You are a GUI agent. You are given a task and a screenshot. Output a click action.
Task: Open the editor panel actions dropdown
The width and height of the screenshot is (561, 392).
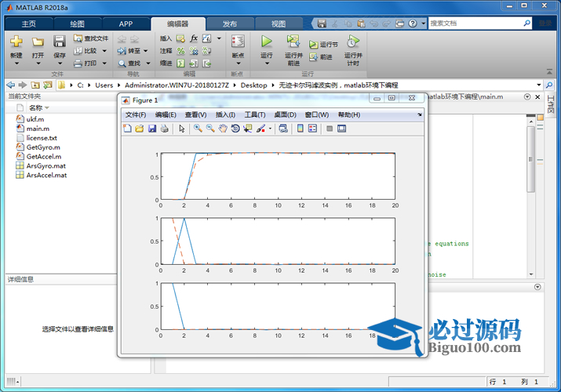coord(527,97)
